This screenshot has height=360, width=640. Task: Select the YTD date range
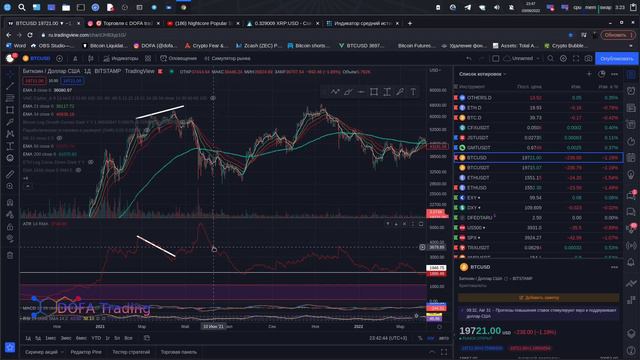[x=96, y=338]
